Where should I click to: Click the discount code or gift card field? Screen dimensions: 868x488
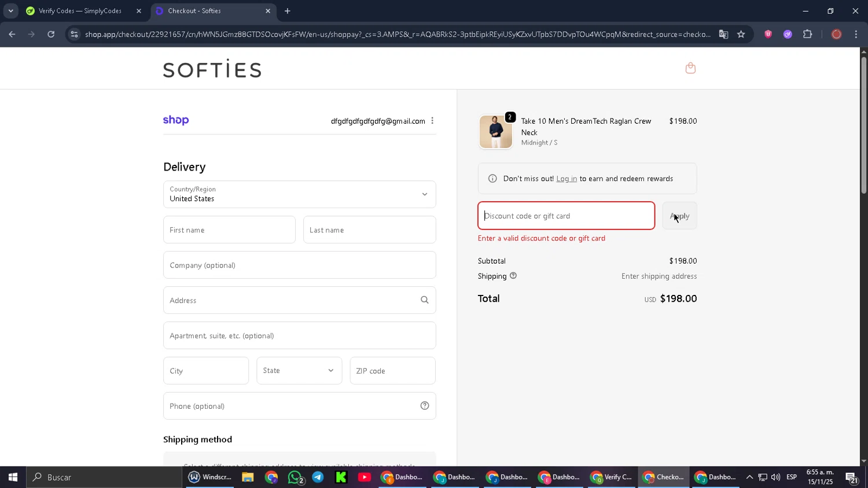[567, 216]
